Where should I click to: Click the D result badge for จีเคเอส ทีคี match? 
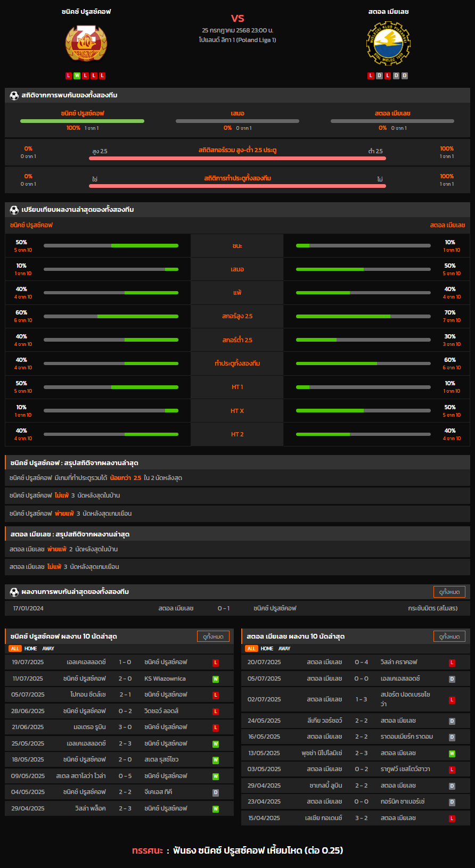(x=216, y=792)
